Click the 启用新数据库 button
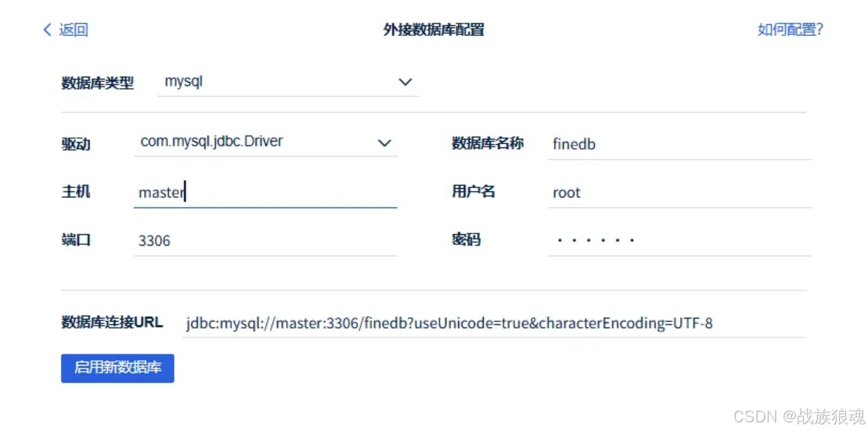The width and height of the screenshot is (868, 431). [117, 368]
